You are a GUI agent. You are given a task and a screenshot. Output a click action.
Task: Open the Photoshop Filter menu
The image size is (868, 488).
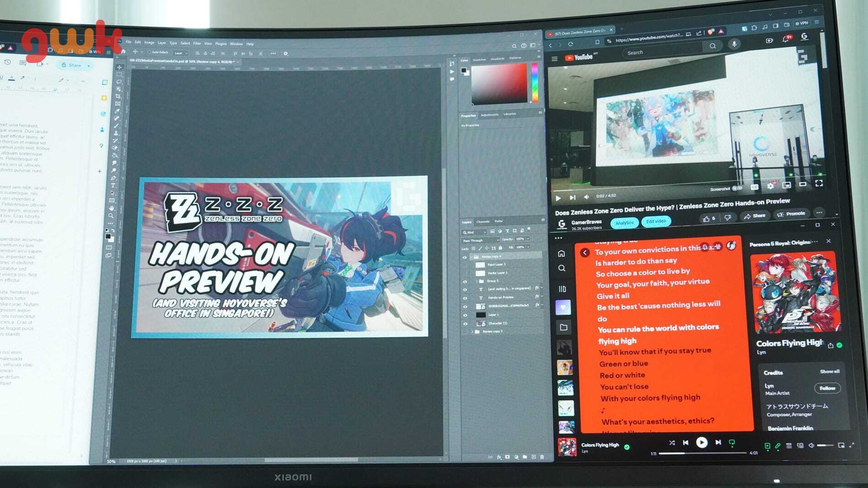[x=197, y=43]
